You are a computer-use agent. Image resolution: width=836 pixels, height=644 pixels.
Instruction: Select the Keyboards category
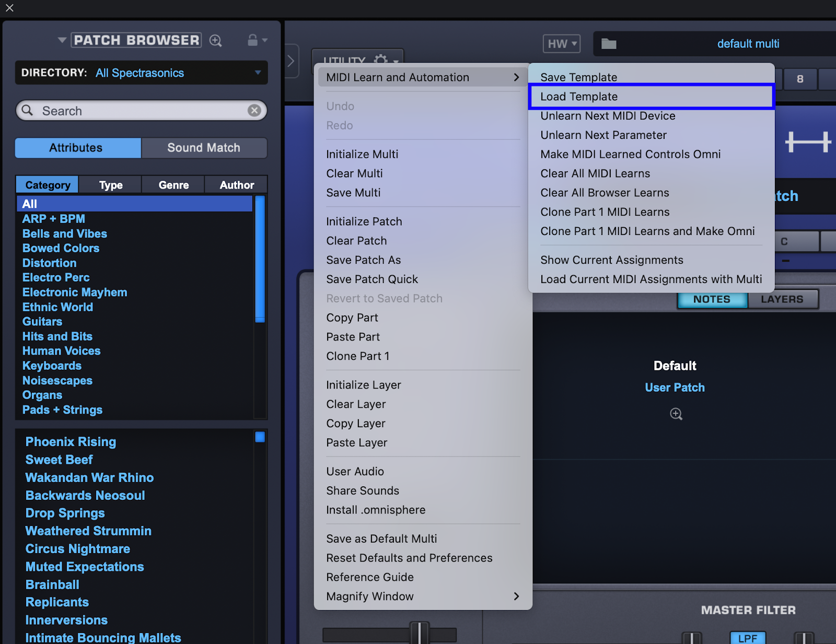point(135,366)
